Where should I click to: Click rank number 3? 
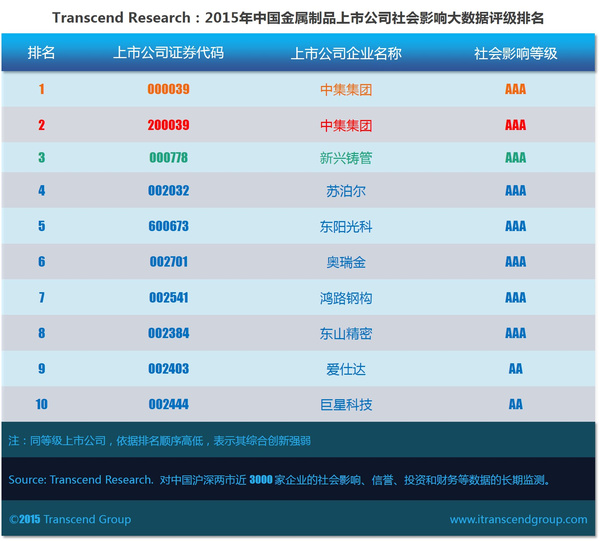pos(41,158)
